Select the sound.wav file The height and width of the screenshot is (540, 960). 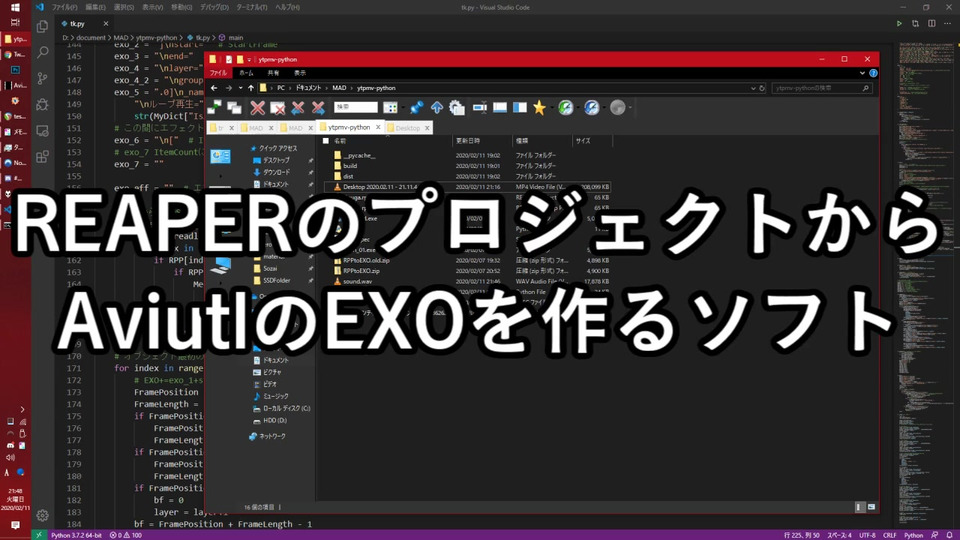357,282
